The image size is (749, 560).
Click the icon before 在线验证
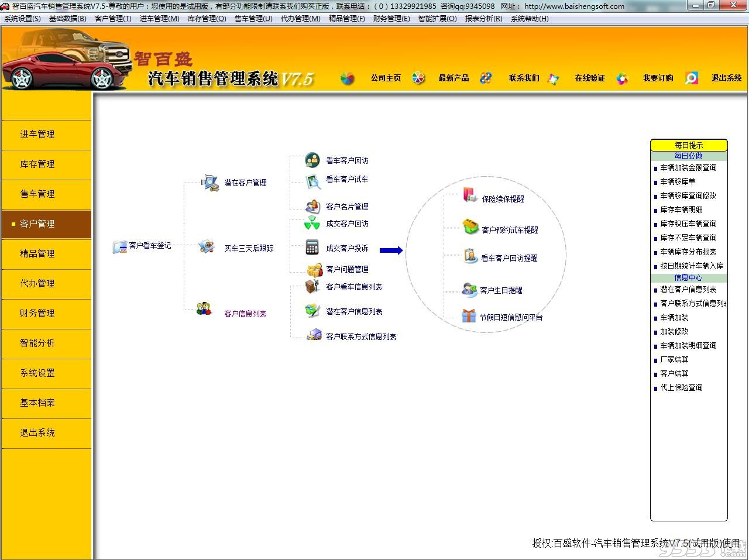553,78
